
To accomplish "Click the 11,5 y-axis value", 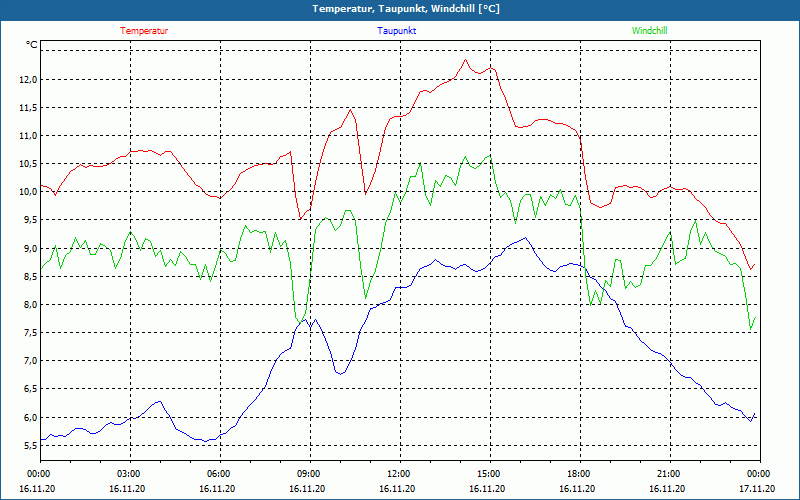I will click(28, 107).
